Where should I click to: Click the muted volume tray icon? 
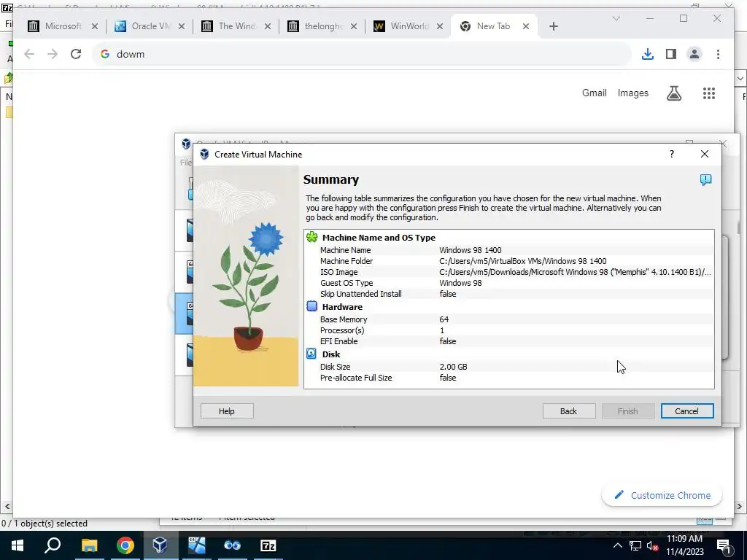click(652, 545)
